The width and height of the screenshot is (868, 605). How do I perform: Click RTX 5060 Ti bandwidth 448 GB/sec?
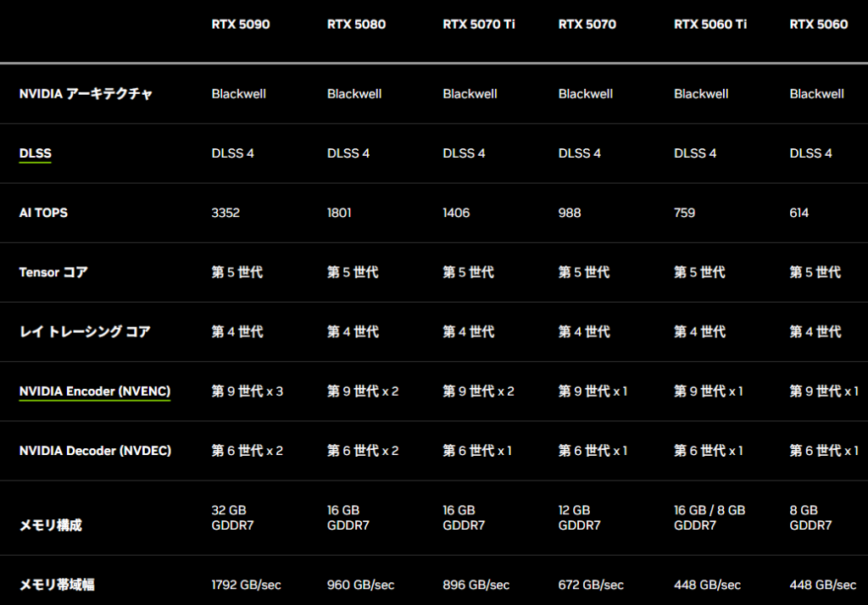[708, 585]
